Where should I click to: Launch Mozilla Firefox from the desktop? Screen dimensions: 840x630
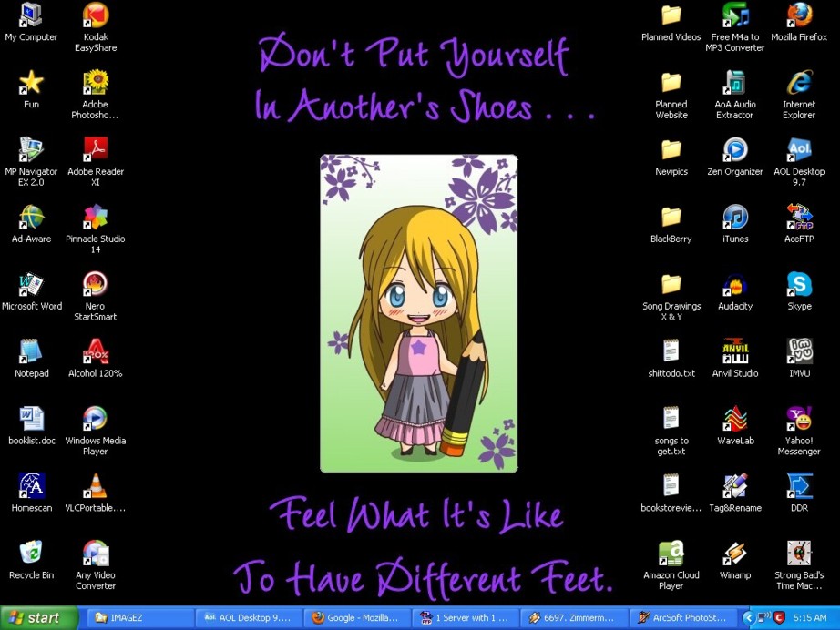pos(799,16)
